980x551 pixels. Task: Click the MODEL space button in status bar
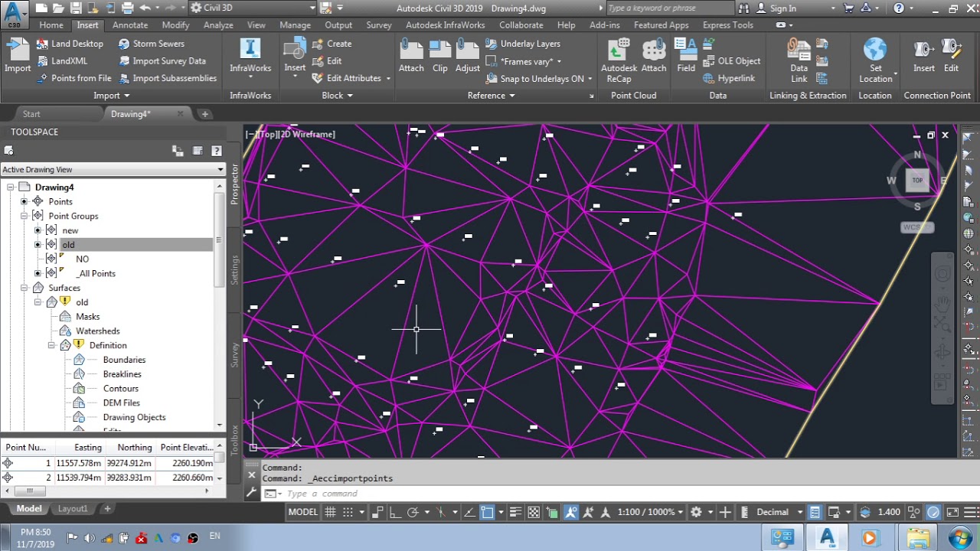pos(302,512)
